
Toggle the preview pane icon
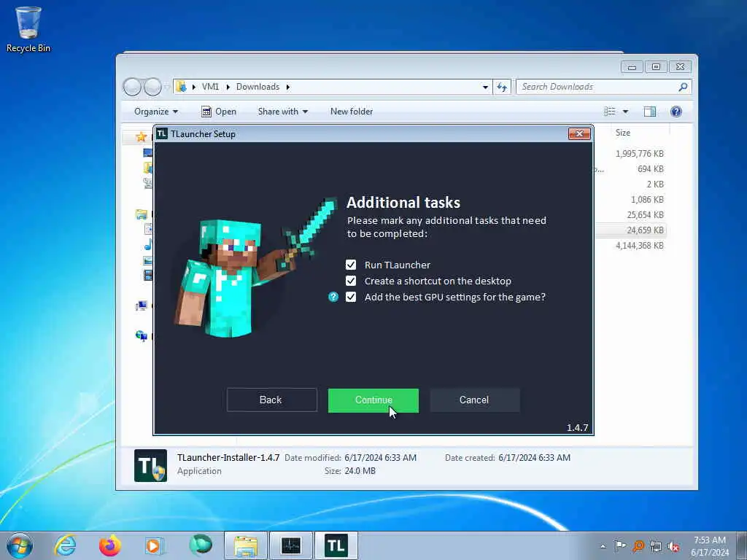pos(650,112)
